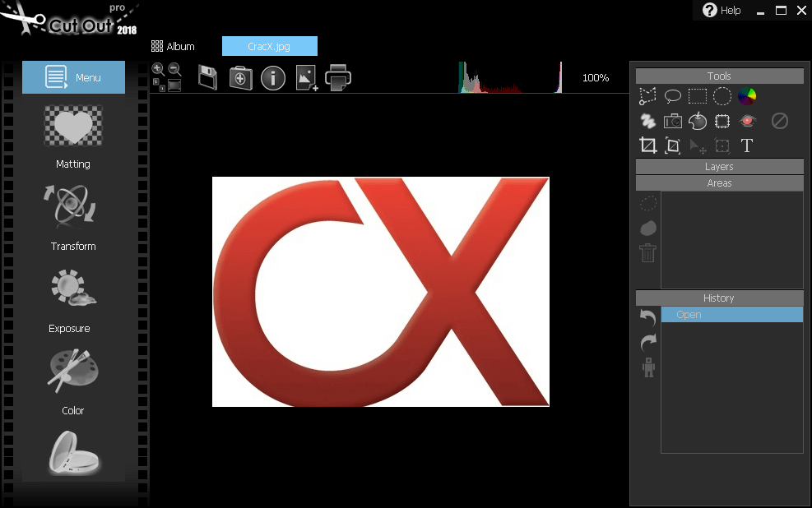Image resolution: width=812 pixels, height=508 pixels.
Task: Print the current image
Action: pyautogui.click(x=338, y=77)
